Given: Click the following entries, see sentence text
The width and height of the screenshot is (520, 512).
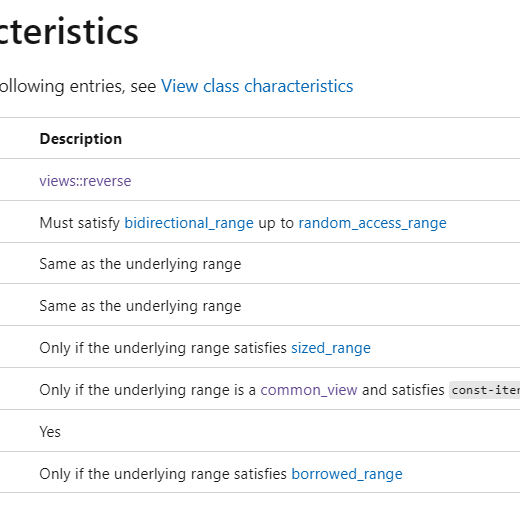Looking at the screenshot, I should [78, 86].
